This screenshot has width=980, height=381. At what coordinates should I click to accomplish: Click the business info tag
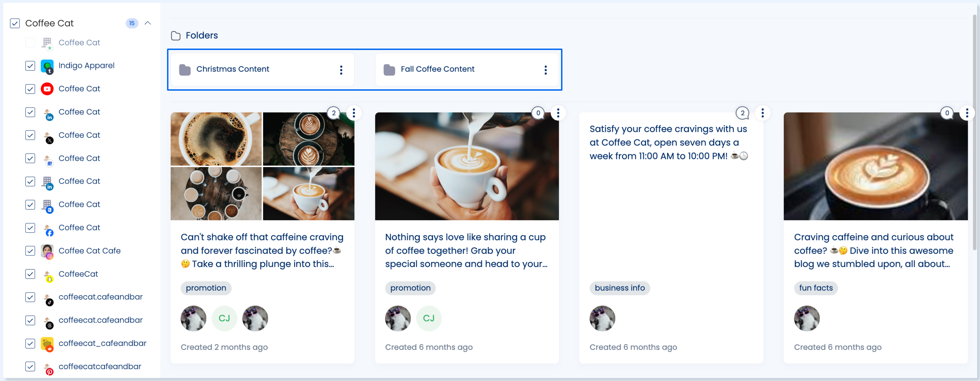click(x=619, y=288)
